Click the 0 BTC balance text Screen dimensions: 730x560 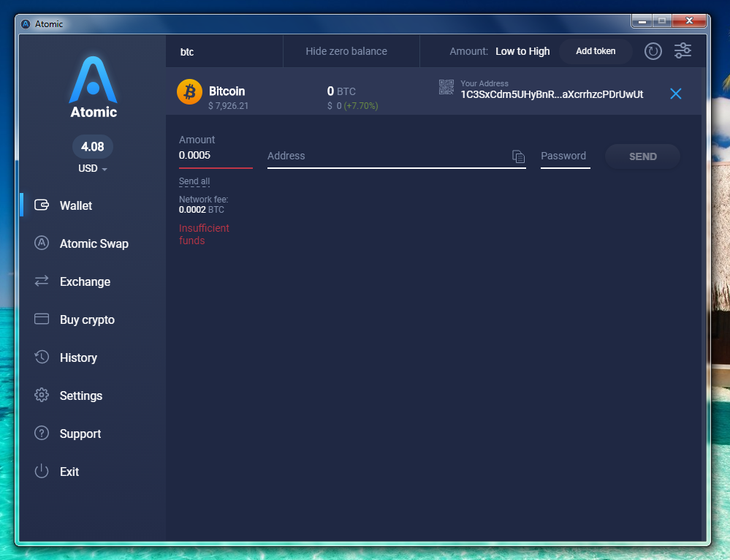[341, 91]
